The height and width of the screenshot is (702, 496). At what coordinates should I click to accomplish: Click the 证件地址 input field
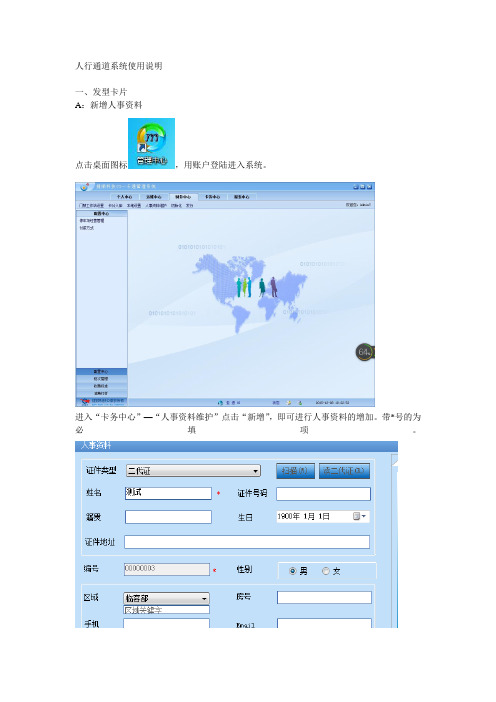pyautogui.click(x=247, y=542)
